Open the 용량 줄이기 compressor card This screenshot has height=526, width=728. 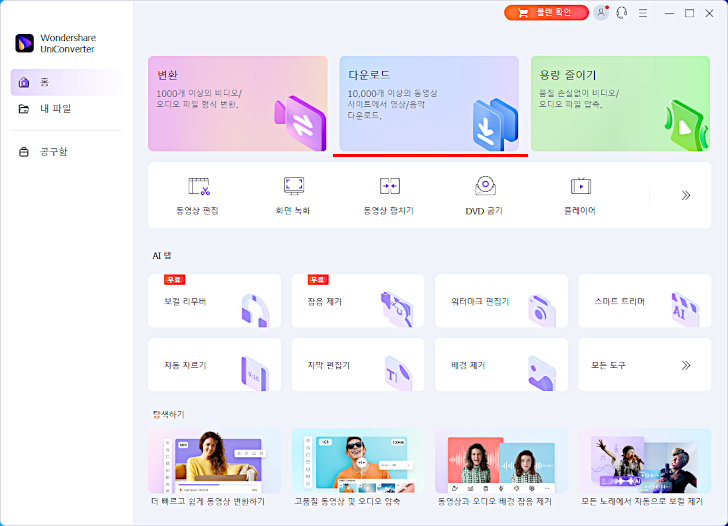pos(620,104)
